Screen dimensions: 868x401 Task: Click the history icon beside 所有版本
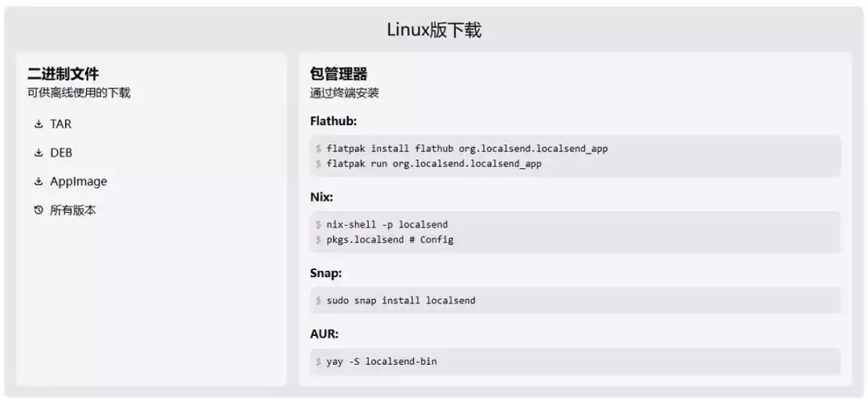[38, 211]
